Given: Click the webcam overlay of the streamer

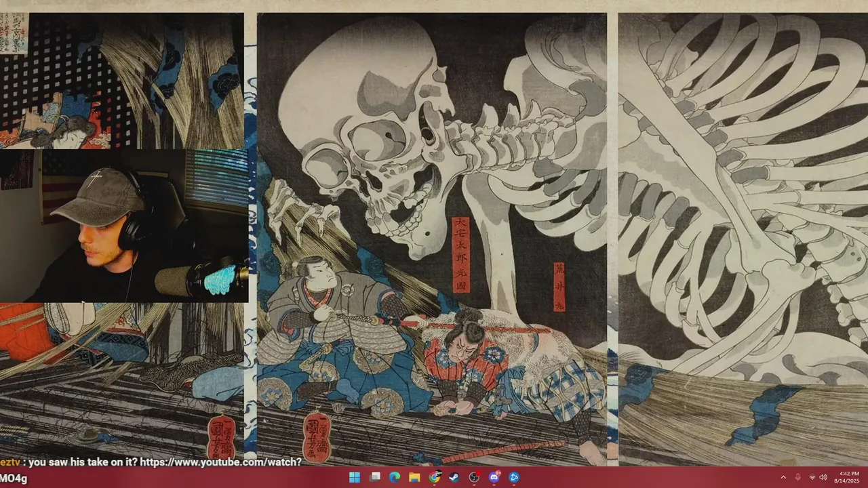Looking at the screenshot, I should [x=123, y=226].
